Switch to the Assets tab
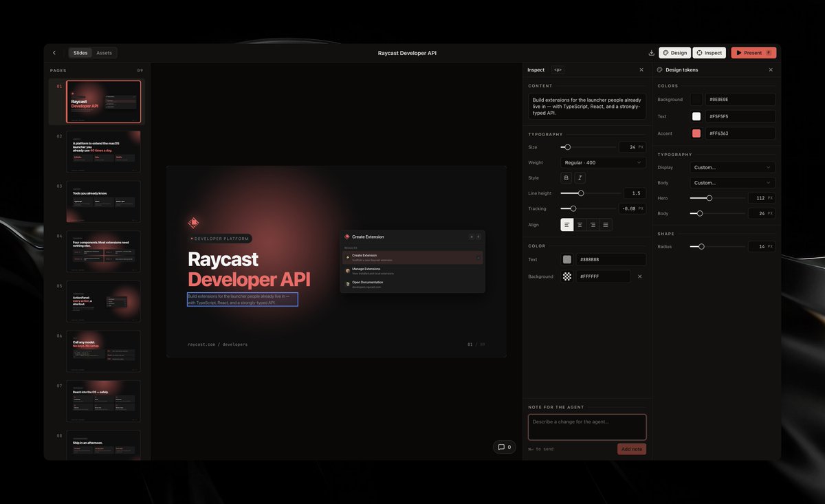Screen dimensions: 825x504 (104, 53)
